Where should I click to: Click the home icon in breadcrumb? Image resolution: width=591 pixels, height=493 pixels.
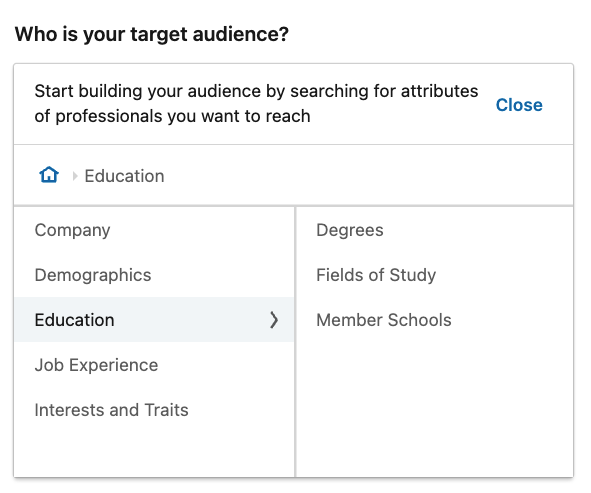click(49, 175)
